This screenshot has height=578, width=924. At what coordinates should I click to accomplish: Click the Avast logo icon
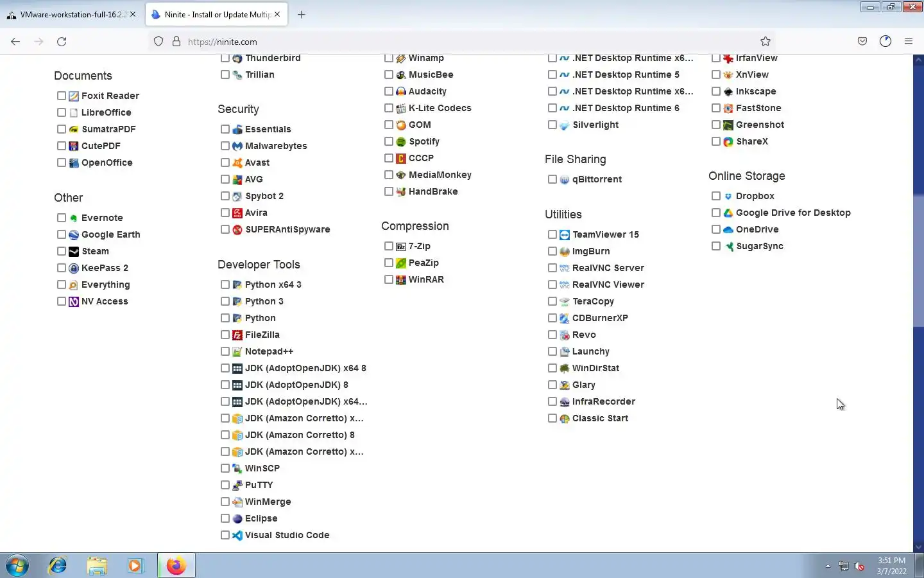pos(237,162)
